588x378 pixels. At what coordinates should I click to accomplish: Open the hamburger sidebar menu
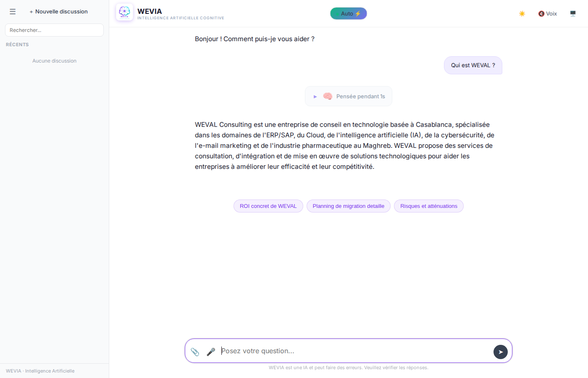click(13, 12)
